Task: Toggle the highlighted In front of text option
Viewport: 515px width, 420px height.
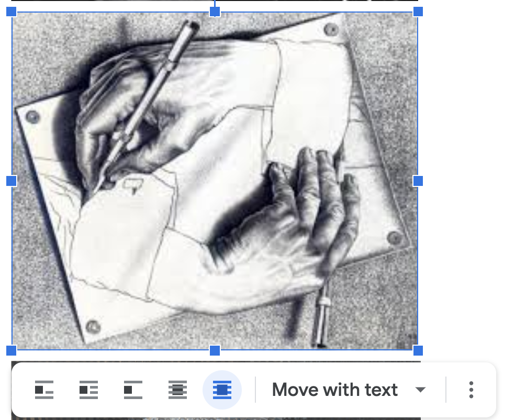Action: point(222,390)
